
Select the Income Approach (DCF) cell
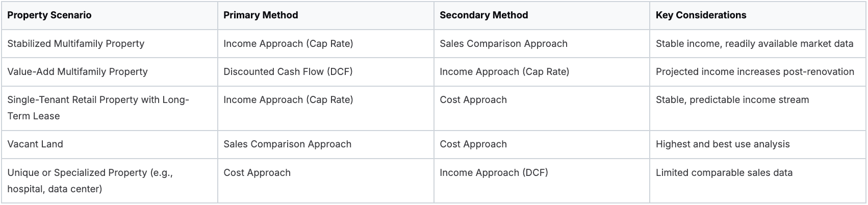494,173
